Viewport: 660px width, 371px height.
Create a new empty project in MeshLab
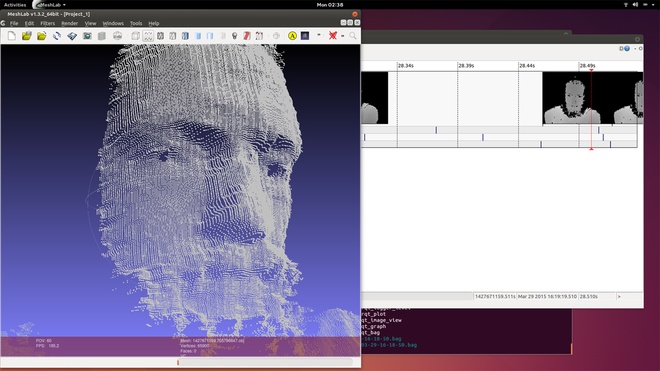click(12, 36)
